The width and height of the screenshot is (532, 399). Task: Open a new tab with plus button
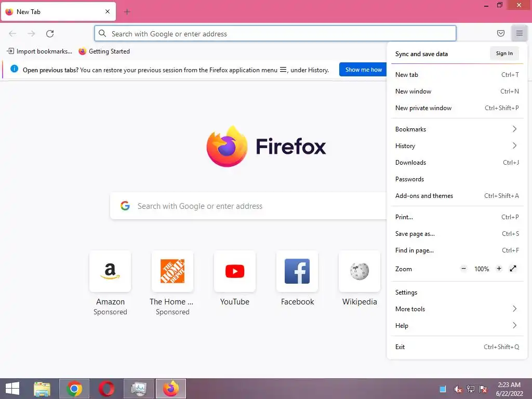(127, 12)
